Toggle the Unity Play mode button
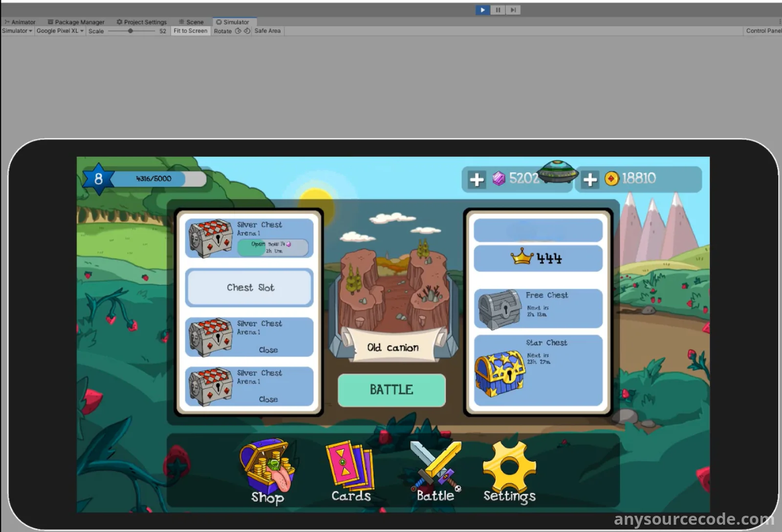This screenshot has width=782, height=532. pyautogui.click(x=482, y=10)
